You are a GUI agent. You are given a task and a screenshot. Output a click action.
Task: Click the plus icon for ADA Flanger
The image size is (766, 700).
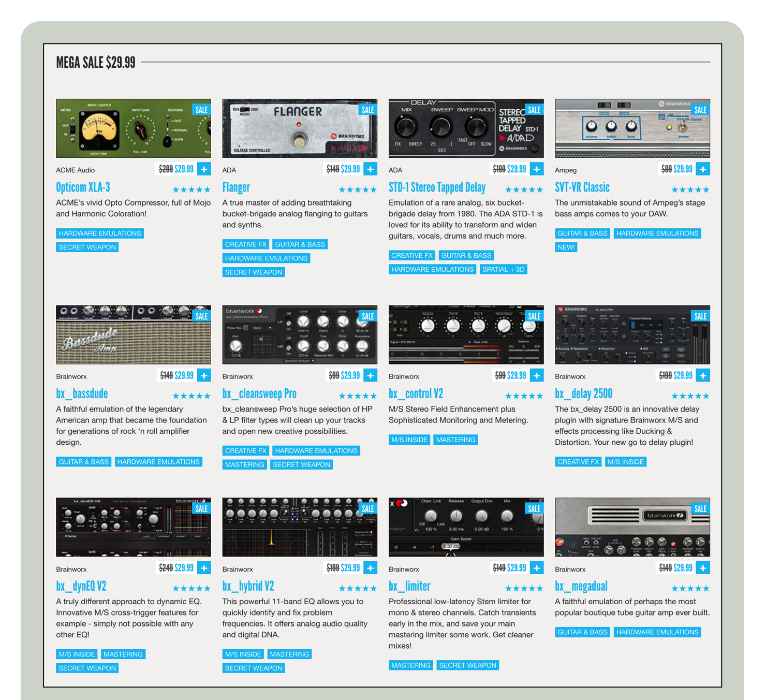click(371, 169)
